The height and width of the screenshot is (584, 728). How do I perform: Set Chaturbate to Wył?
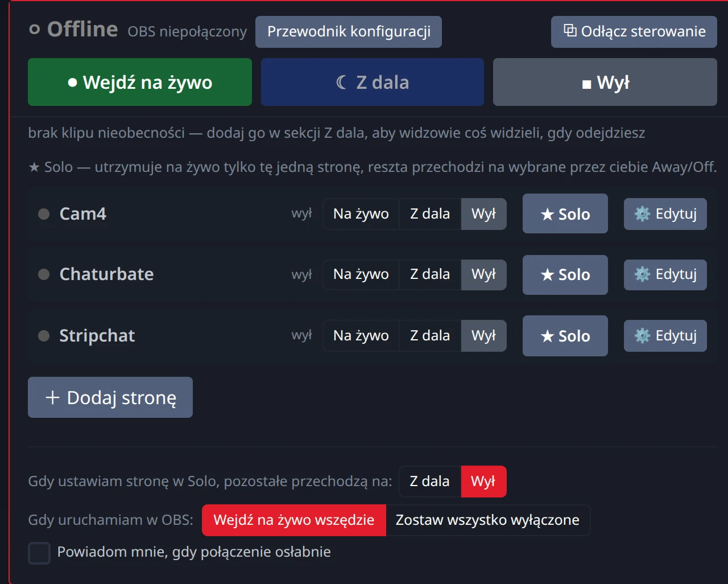point(483,274)
